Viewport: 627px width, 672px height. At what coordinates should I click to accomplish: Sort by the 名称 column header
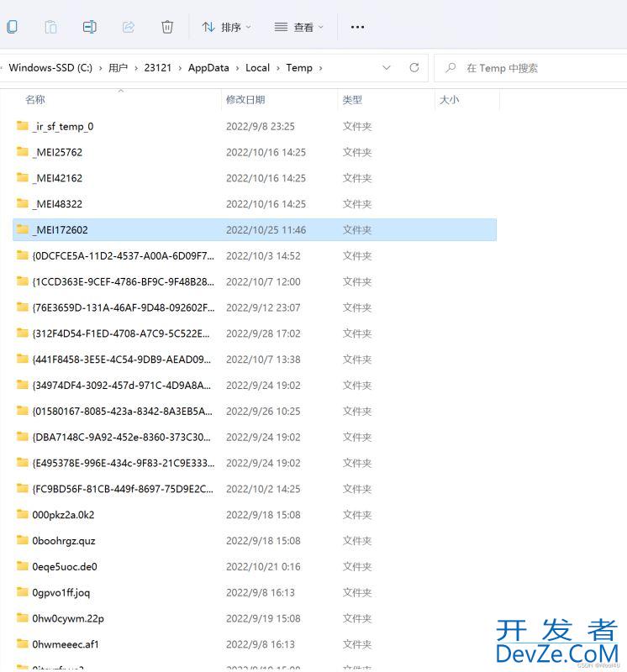[35, 99]
